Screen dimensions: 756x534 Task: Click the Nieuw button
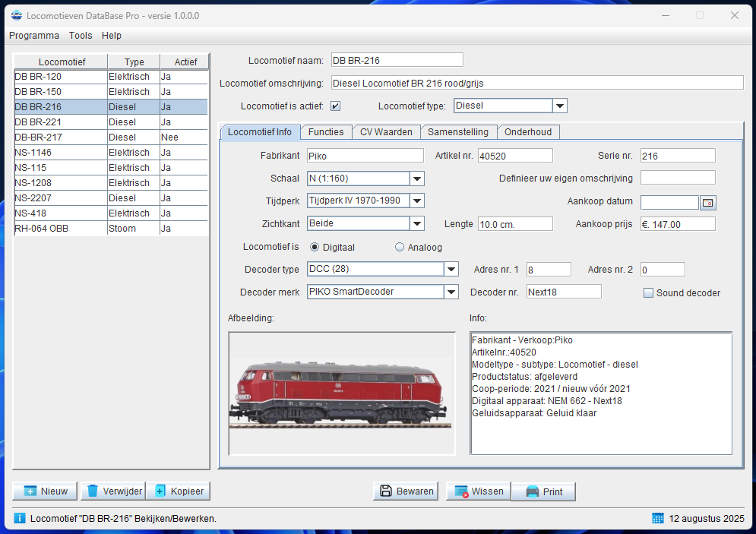click(x=45, y=491)
